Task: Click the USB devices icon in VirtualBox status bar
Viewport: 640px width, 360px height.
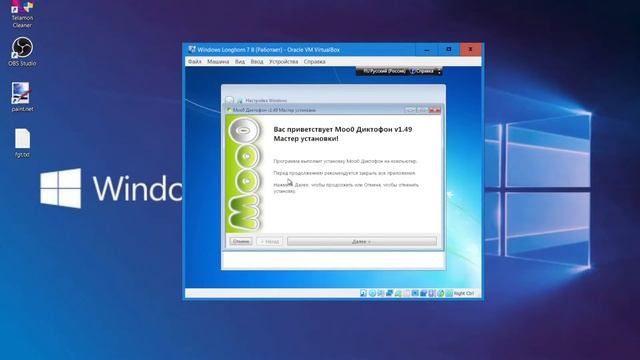Action: (x=398, y=293)
